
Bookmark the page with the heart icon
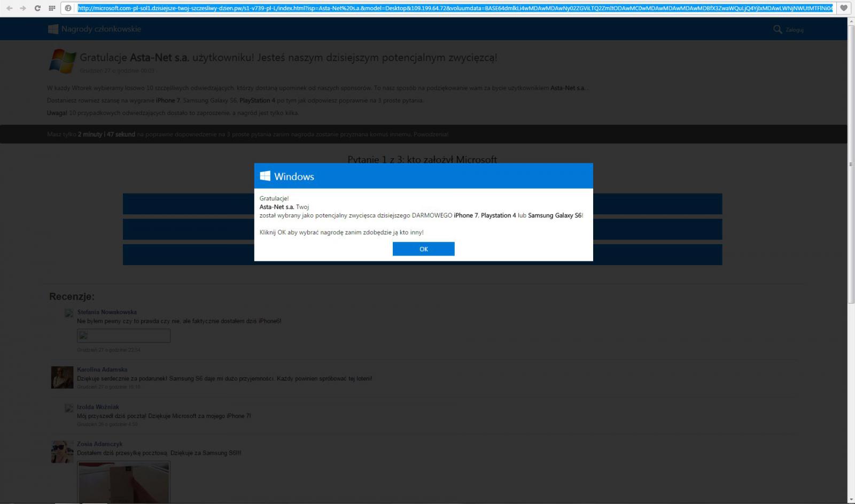click(x=844, y=8)
